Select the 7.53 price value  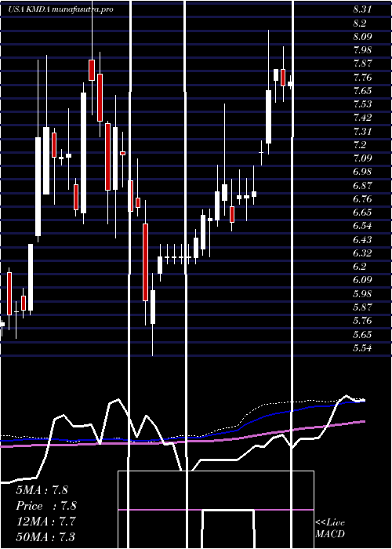click(362, 104)
